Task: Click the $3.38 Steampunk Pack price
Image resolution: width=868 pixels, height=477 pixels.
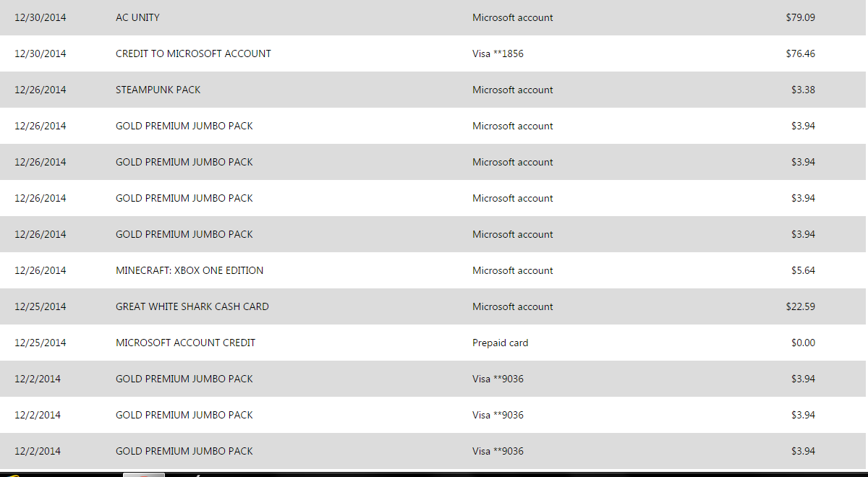Action: click(803, 90)
